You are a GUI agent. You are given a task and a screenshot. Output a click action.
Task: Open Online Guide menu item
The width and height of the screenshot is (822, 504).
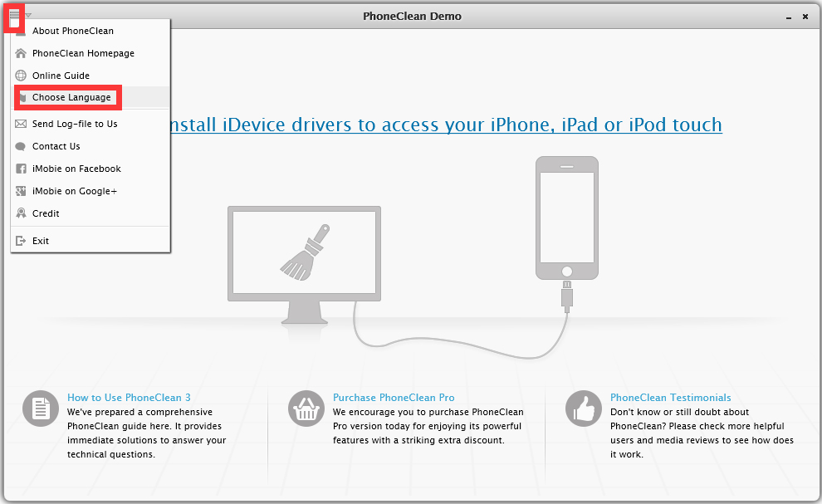pos(61,76)
